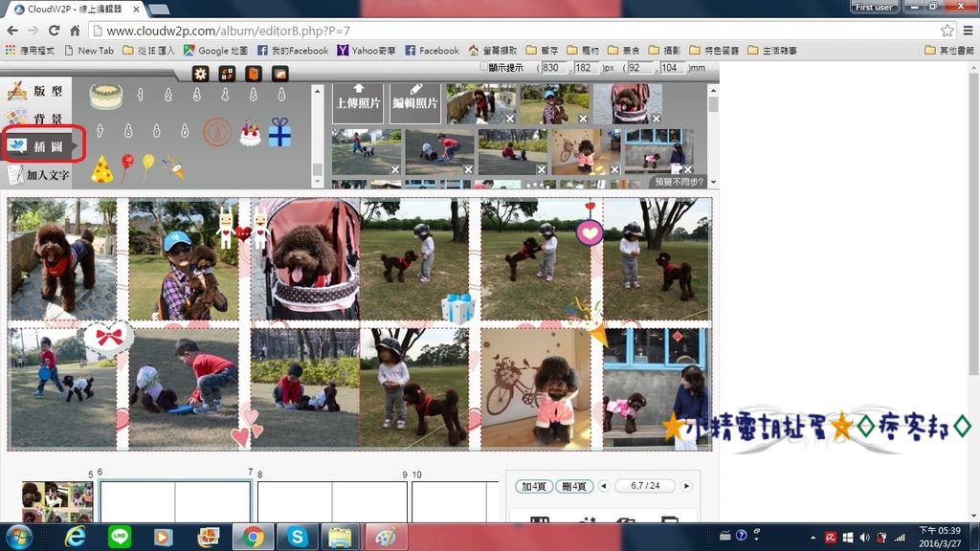Viewport: 980px width, 551px height.
Task: Select page 5 thumbnail in page strip
Action: (57, 501)
